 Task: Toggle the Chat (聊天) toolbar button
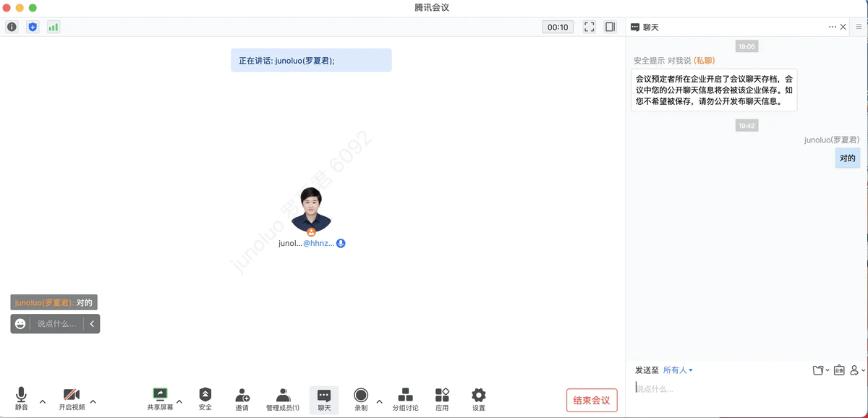tap(324, 399)
